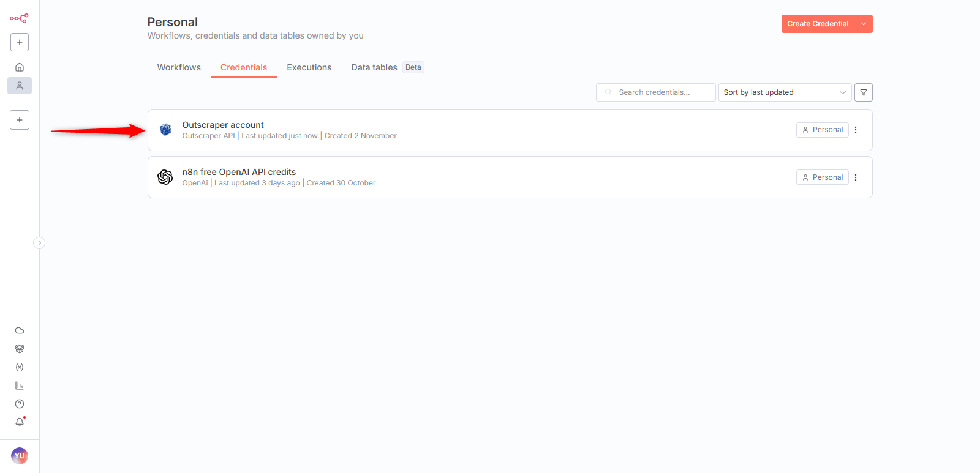Open the notifications bell icon
Image resolution: width=980 pixels, height=473 pixels.
(20, 422)
